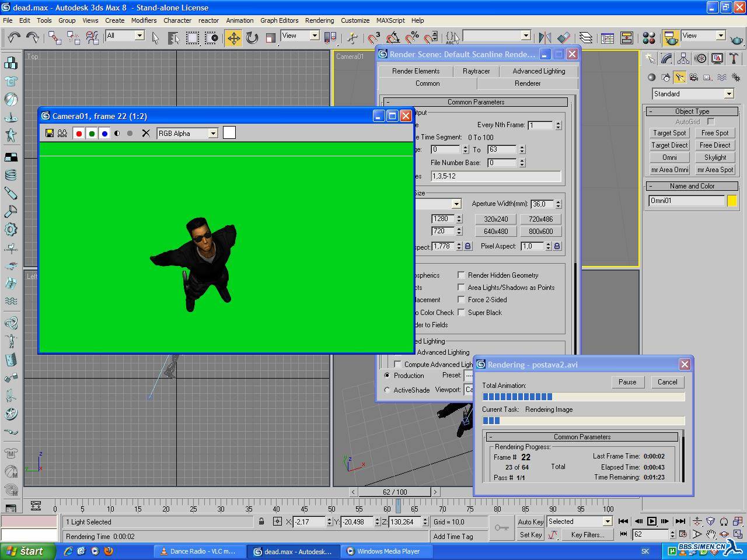Click the 62 / 100 time slider

[x=395, y=492]
